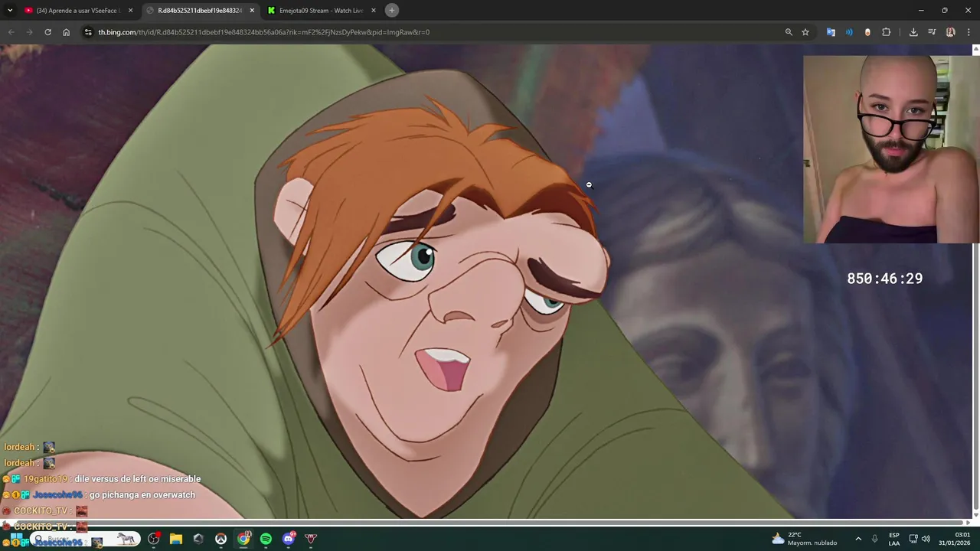Viewport: 980px width, 551px height.
Task: Expand the tab search dropdown arrow
Action: pos(10,10)
